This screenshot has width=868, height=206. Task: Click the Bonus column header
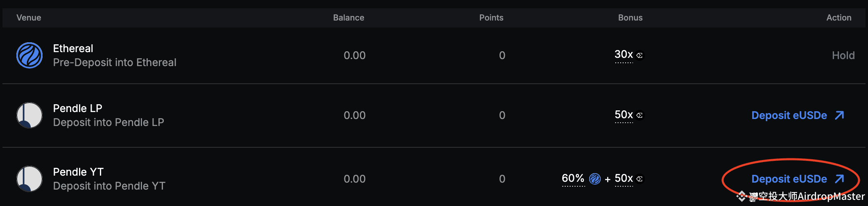[x=630, y=18]
